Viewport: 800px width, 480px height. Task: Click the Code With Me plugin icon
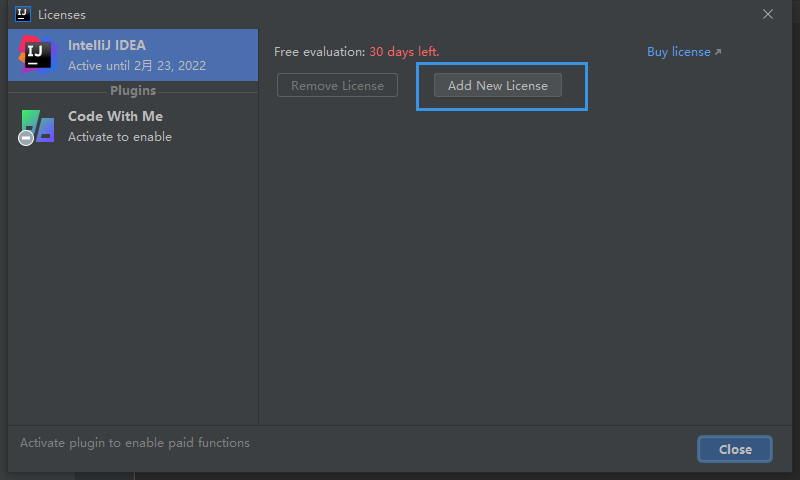(x=38, y=127)
